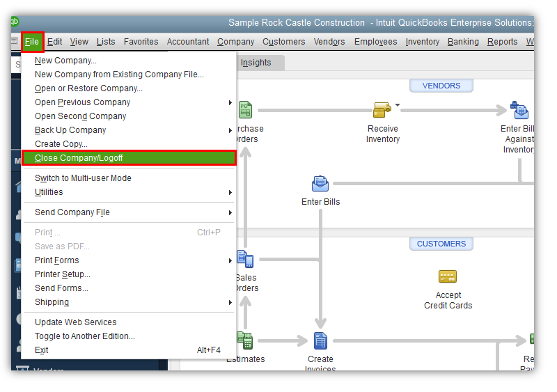Select Update Web Services
The width and height of the screenshot is (557, 392).
point(129,322)
